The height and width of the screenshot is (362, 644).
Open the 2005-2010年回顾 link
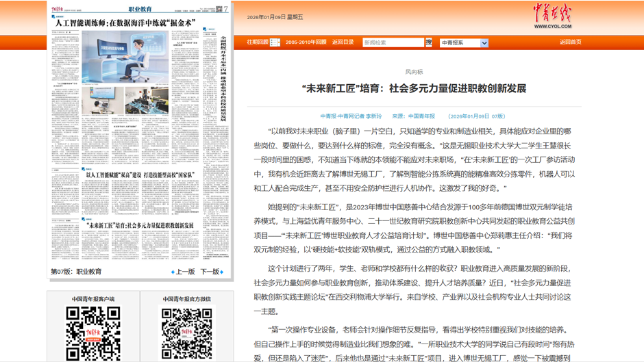[x=306, y=42]
